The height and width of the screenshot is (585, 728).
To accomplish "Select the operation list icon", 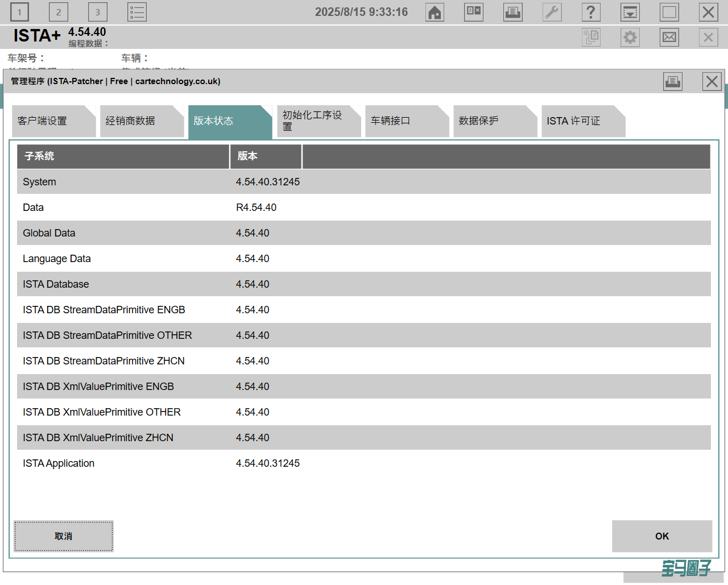I will point(137,13).
